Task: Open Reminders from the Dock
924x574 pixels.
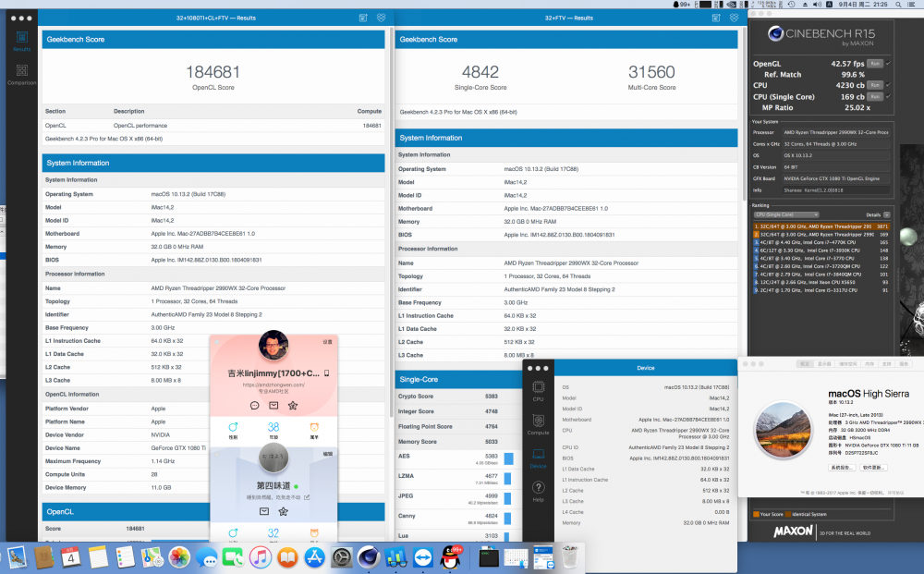Action: (x=125, y=557)
